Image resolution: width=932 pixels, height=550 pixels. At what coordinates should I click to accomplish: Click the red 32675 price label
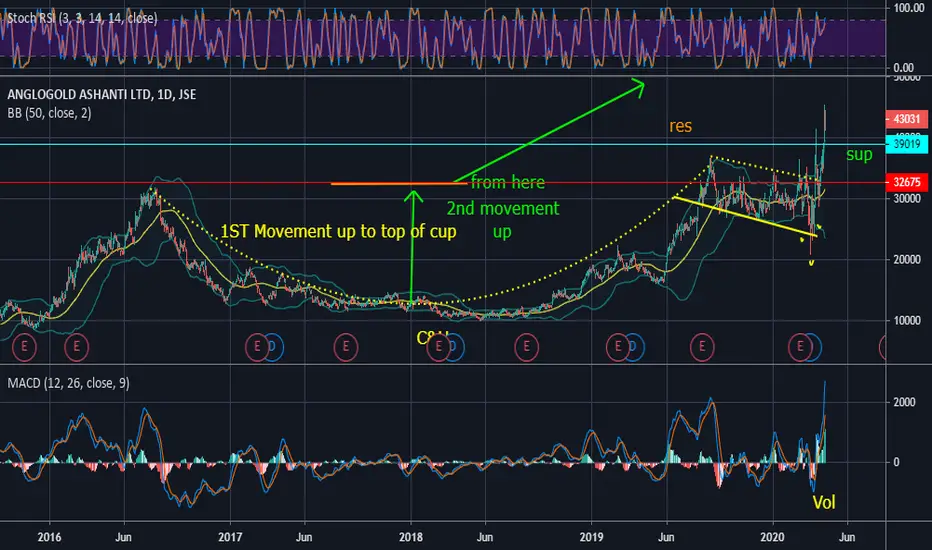tap(906, 182)
